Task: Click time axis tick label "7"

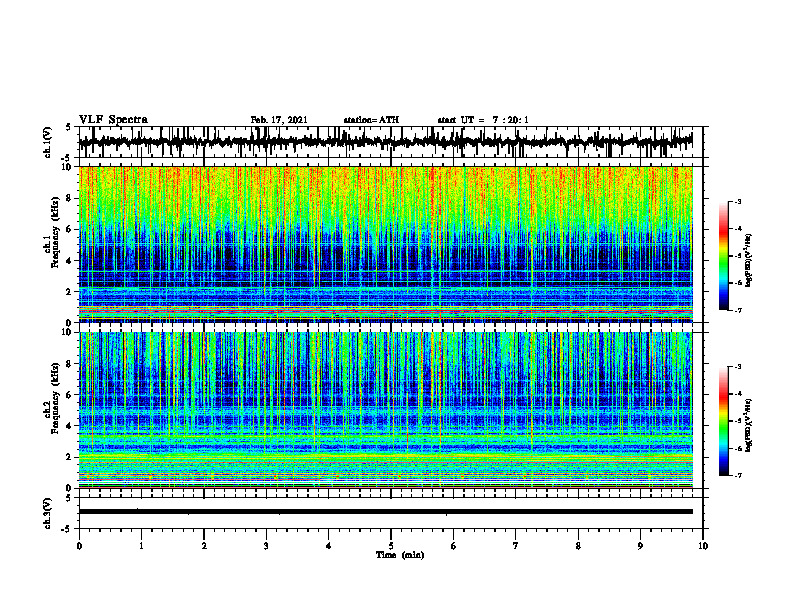Action: pyautogui.click(x=515, y=546)
